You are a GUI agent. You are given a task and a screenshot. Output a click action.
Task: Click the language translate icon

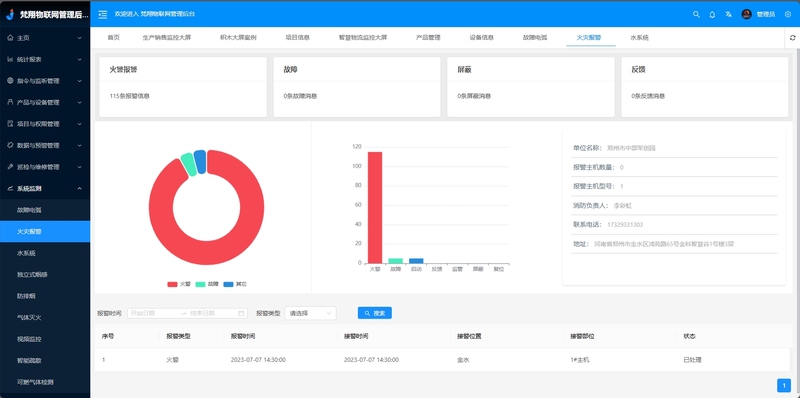coord(729,14)
